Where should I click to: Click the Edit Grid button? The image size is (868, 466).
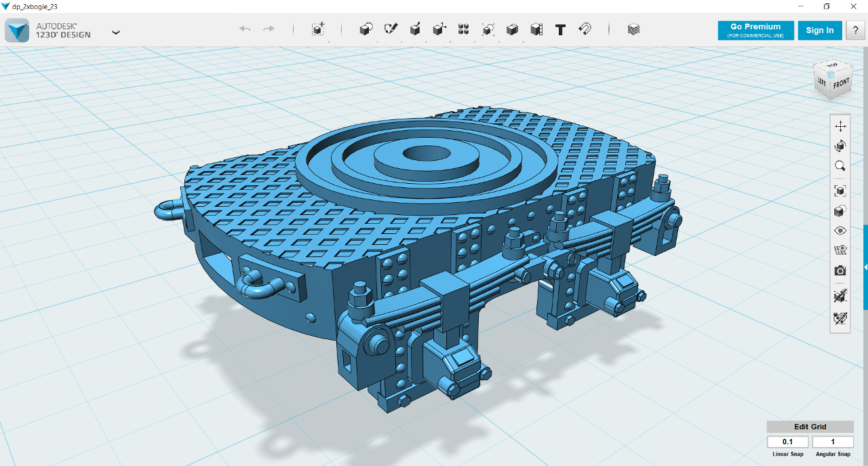pos(810,427)
